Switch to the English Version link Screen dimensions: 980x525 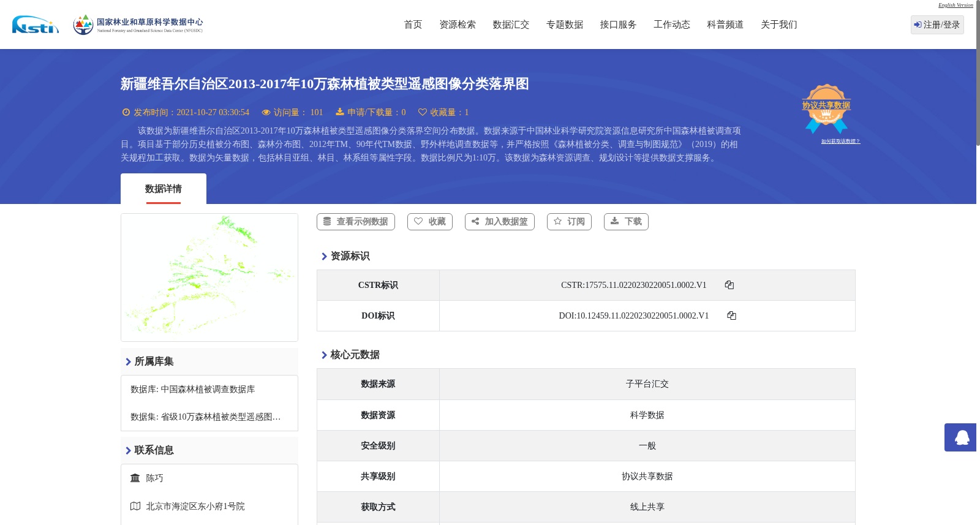[956, 5]
